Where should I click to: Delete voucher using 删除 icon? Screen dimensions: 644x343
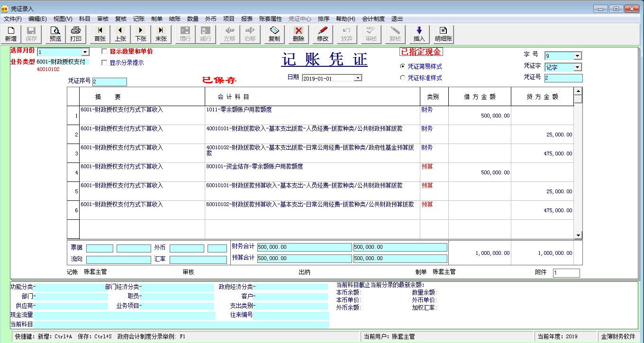tap(299, 34)
